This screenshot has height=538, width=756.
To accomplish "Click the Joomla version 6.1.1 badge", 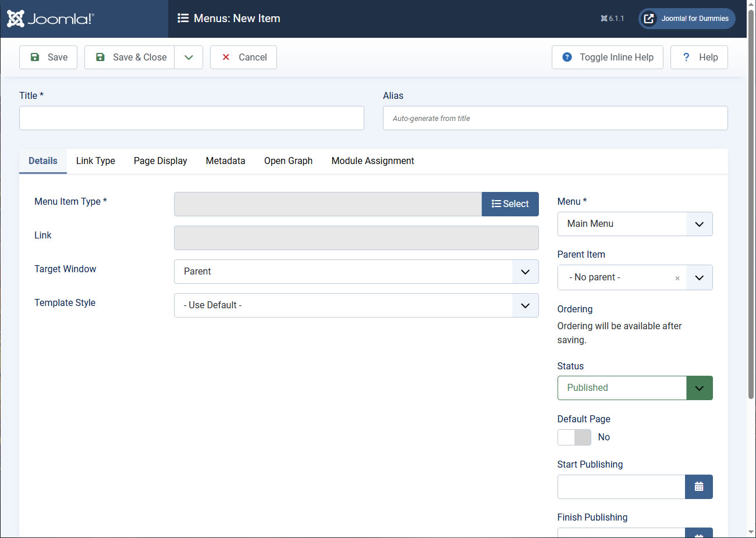I will coord(612,19).
